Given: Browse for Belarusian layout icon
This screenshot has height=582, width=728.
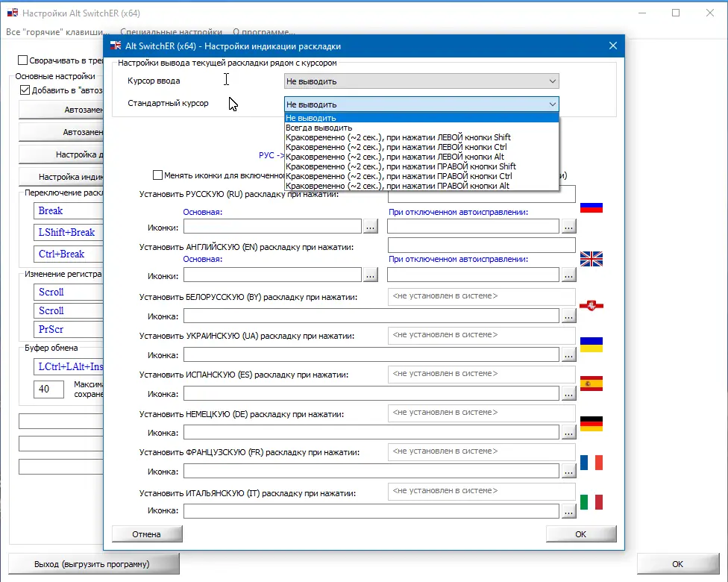Looking at the screenshot, I should click(x=568, y=316).
